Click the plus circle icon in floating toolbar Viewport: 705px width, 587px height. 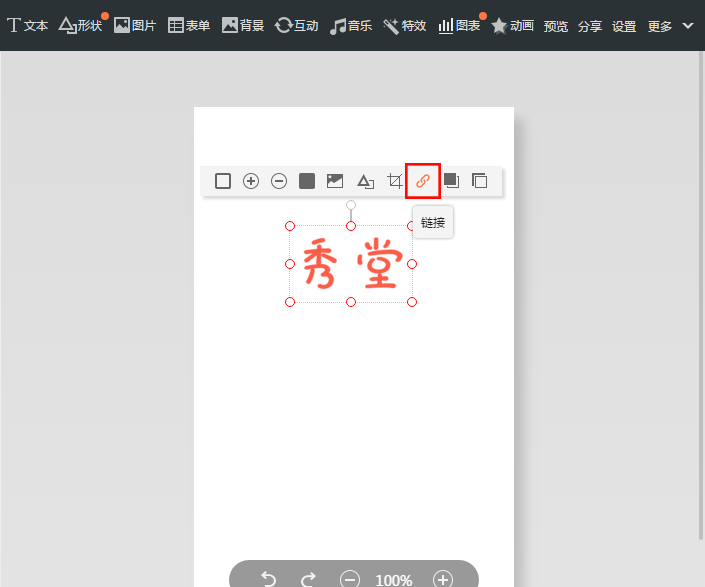coord(251,181)
